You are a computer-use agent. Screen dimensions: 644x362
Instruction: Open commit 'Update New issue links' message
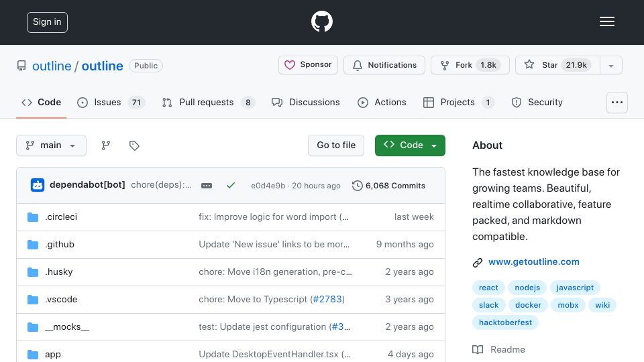pos(274,244)
